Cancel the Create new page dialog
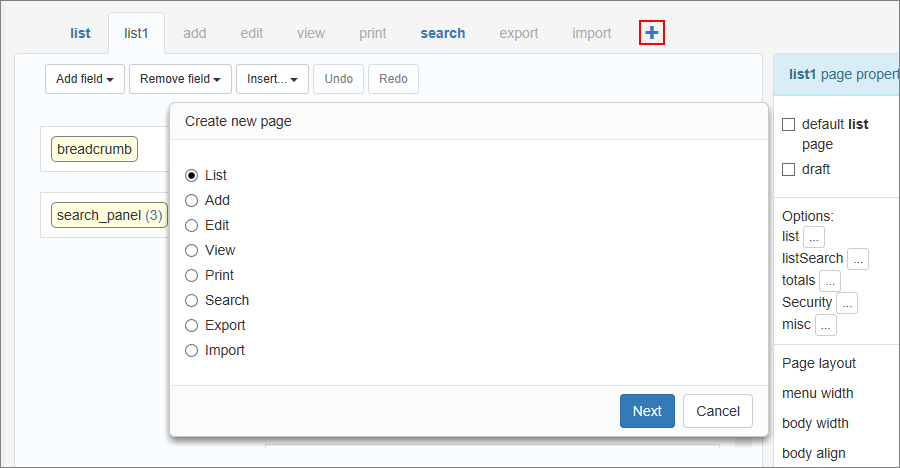The width and height of the screenshot is (900, 468). tap(718, 411)
